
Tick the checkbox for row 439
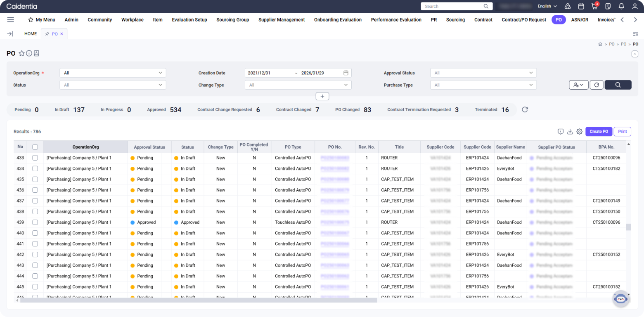coord(35,222)
